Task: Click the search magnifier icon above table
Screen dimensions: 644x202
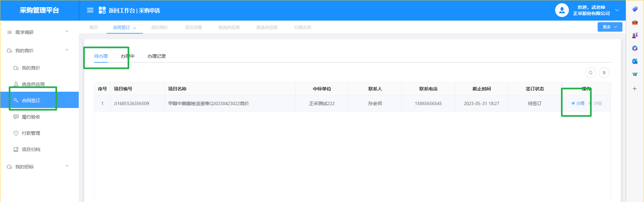Action: tap(590, 73)
